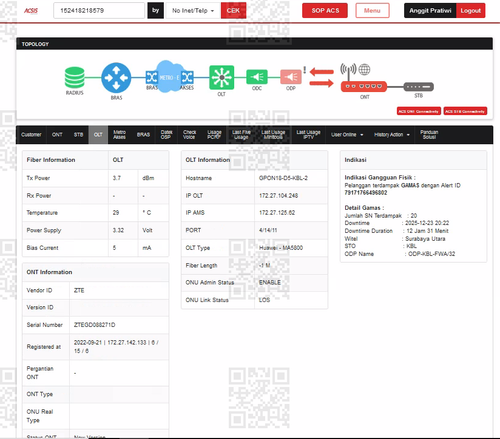Select the green OLT icon in topology

tap(221, 77)
